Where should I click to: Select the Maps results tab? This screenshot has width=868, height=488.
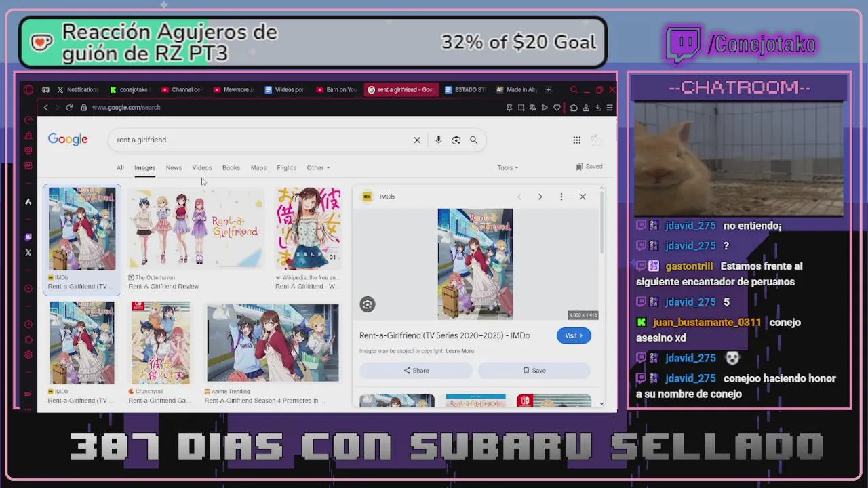258,167
